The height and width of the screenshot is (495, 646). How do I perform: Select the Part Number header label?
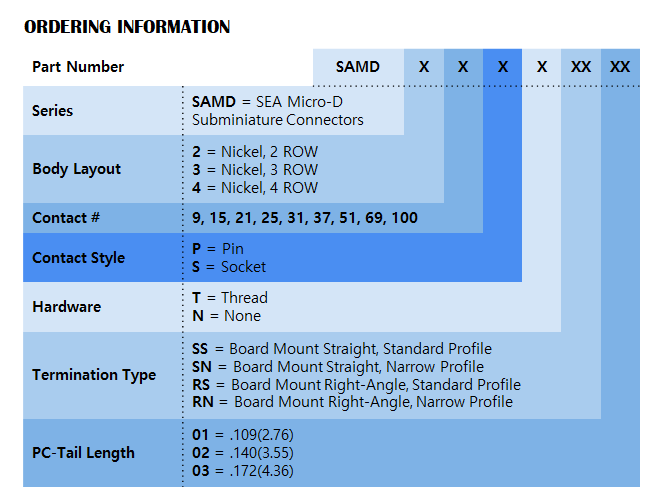78,67
